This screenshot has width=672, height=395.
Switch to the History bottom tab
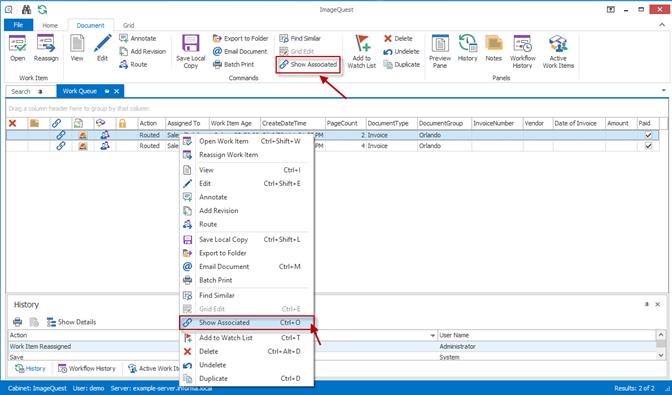click(x=30, y=368)
